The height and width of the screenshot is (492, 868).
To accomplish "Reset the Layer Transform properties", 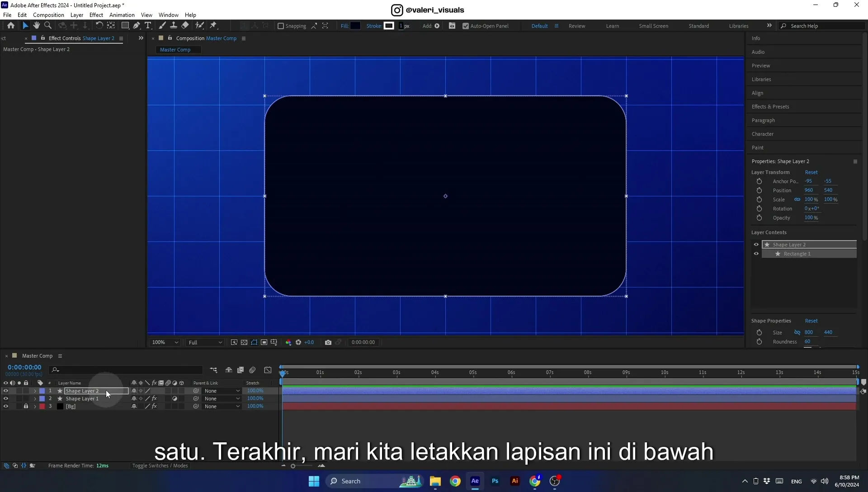I will coord(811,172).
